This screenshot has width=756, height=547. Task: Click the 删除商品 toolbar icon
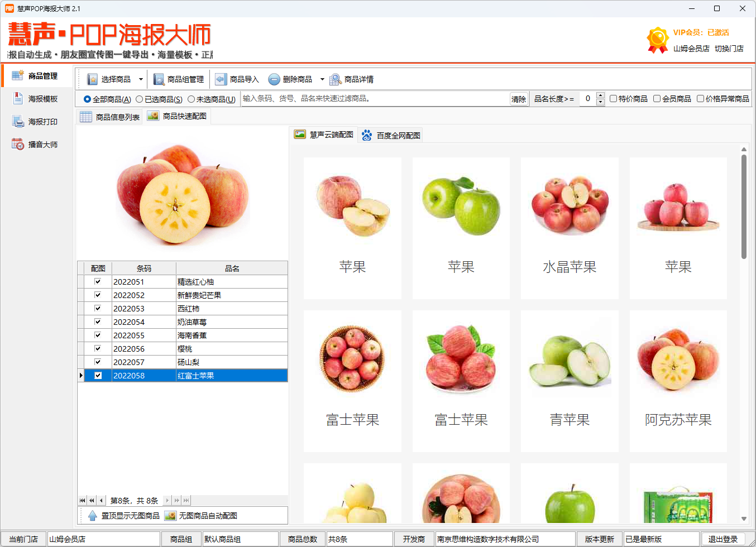tap(274, 79)
